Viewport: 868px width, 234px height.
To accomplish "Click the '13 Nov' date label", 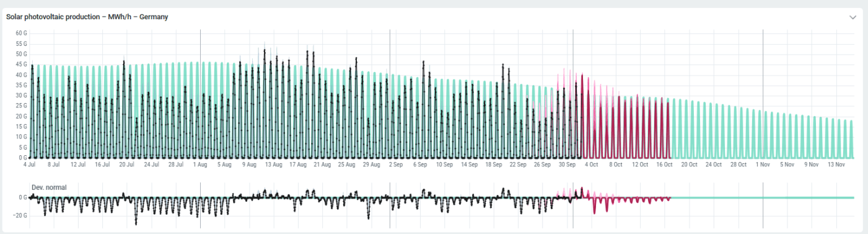I will tap(836, 165).
